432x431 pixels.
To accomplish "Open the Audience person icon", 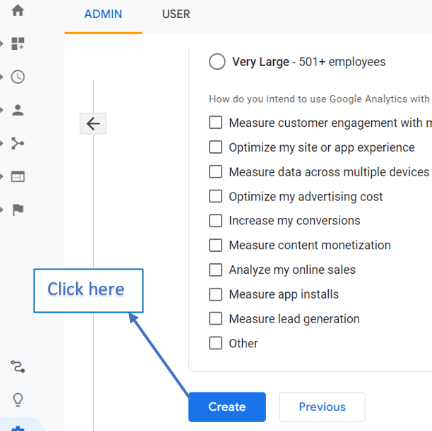I will pyautogui.click(x=18, y=110).
